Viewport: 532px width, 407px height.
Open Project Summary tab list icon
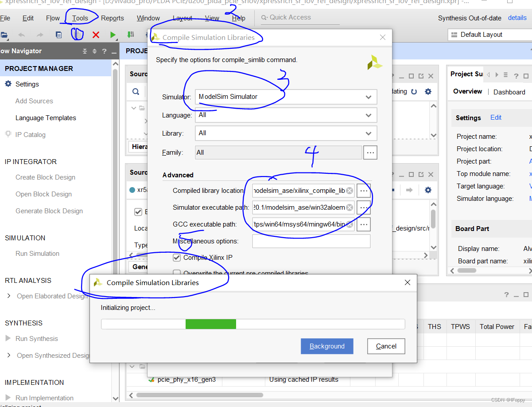[505, 75]
